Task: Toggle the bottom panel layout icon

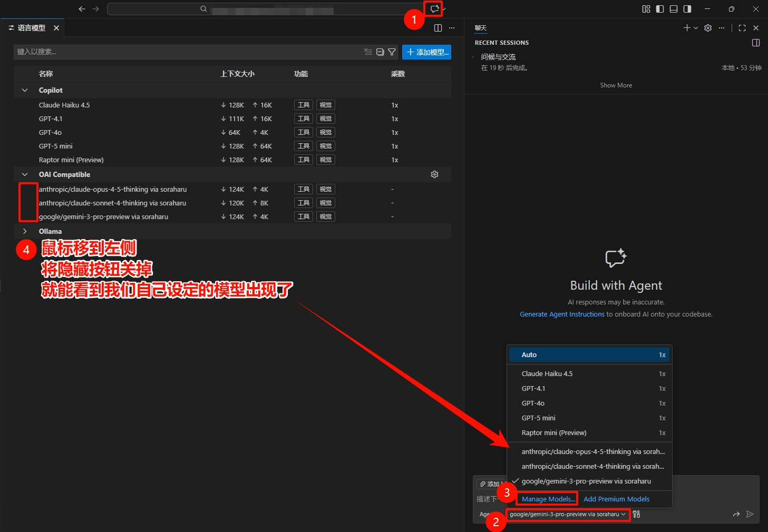Action: (x=674, y=9)
